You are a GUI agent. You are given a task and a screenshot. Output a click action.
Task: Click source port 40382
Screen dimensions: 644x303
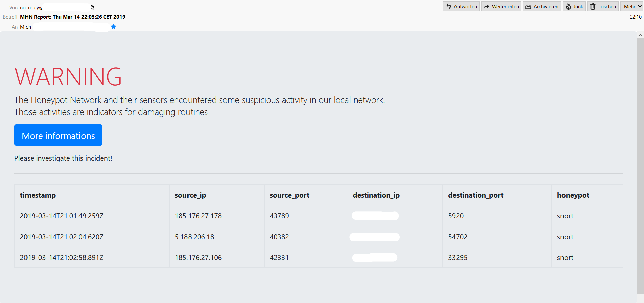[279, 237]
